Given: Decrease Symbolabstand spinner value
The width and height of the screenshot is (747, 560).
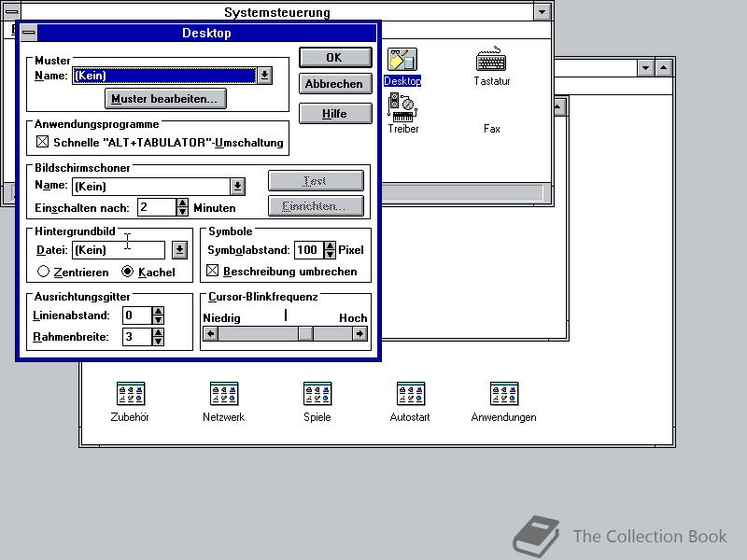Looking at the screenshot, I should click(x=330, y=254).
